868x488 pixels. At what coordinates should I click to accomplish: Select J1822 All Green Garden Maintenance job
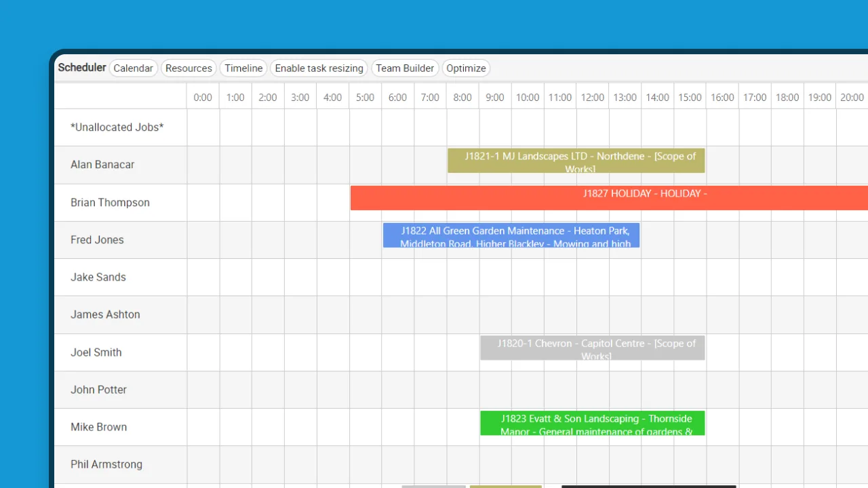tap(511, 235)
